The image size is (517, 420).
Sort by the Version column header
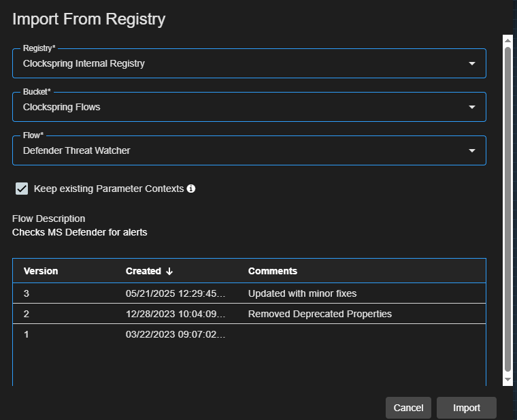click(x=41, y=271)
